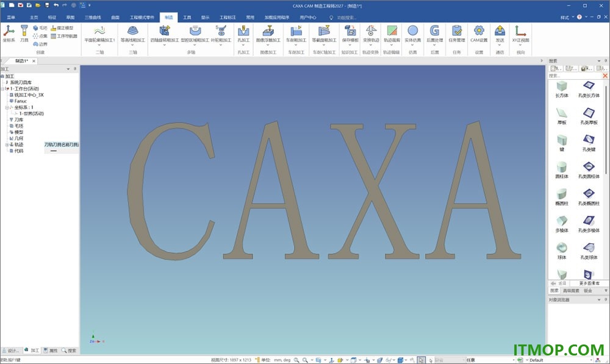Image resolution: width=610 pixels, height=364 pixels.
Task: Open dropdown under XY正视图
Action: click(520, 45)
